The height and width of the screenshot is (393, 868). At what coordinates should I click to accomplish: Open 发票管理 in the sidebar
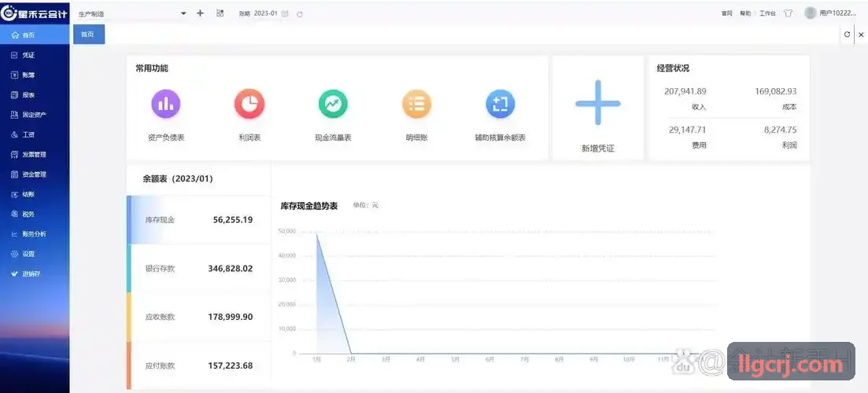(x=35, y=155)
